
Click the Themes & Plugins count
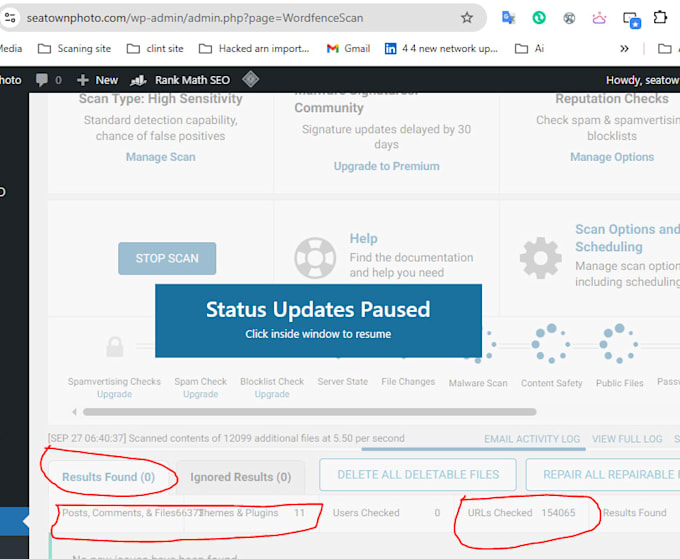pos(299,513)
